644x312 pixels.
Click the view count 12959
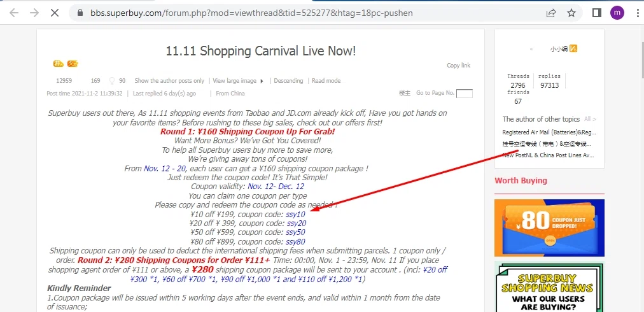click(64, 81)
